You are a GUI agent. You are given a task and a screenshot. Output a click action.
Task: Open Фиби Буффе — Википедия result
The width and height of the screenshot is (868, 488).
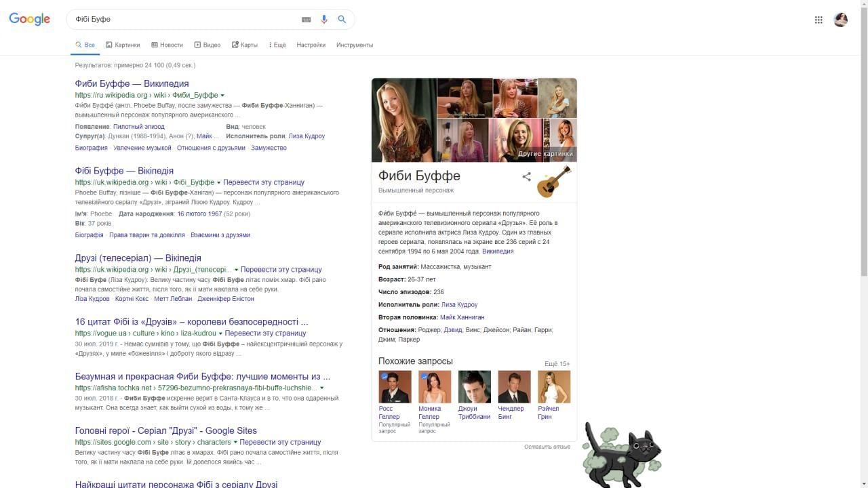132,83
